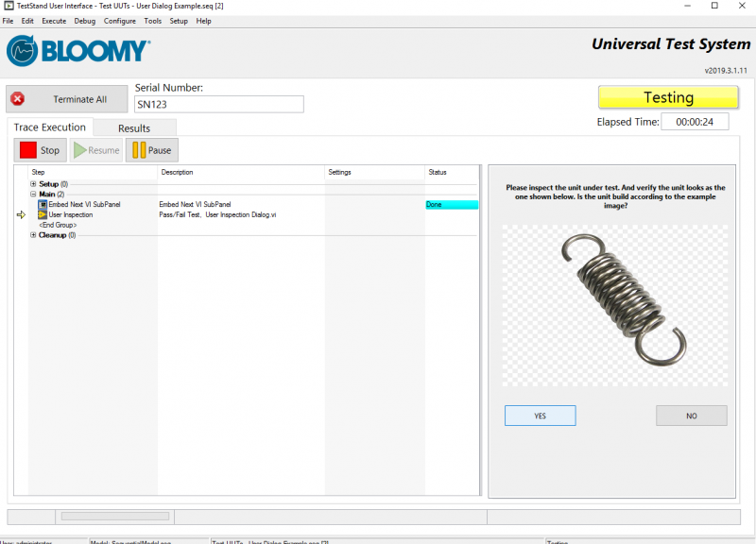756x544 pixels.
Task: Click the Embed Next VI SubPanel step icon
Action: tap(43, 204)
